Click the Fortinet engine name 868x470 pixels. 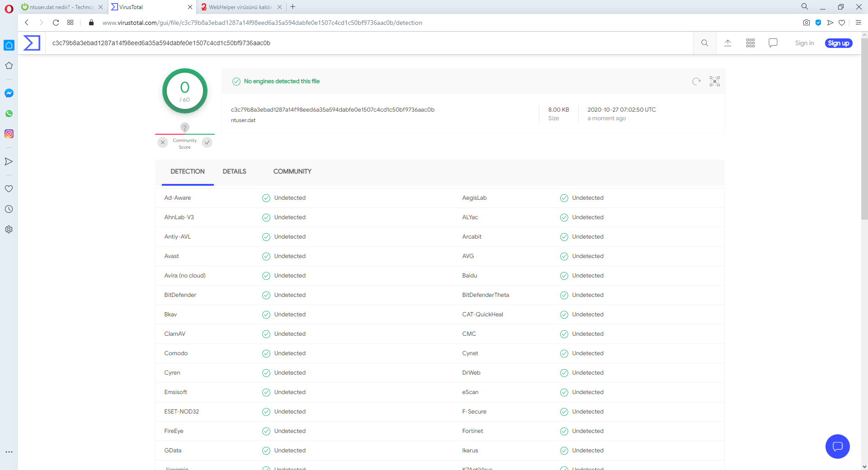point(473,431)
